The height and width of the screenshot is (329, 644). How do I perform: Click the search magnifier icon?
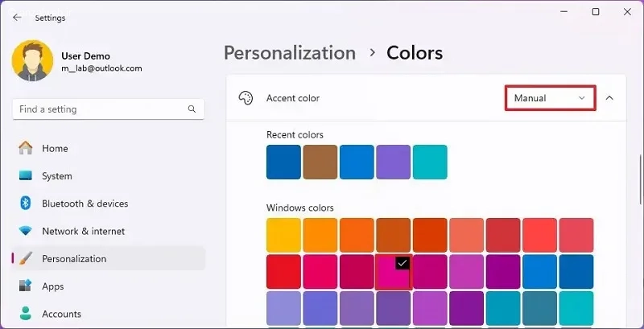tap(192, 109)
